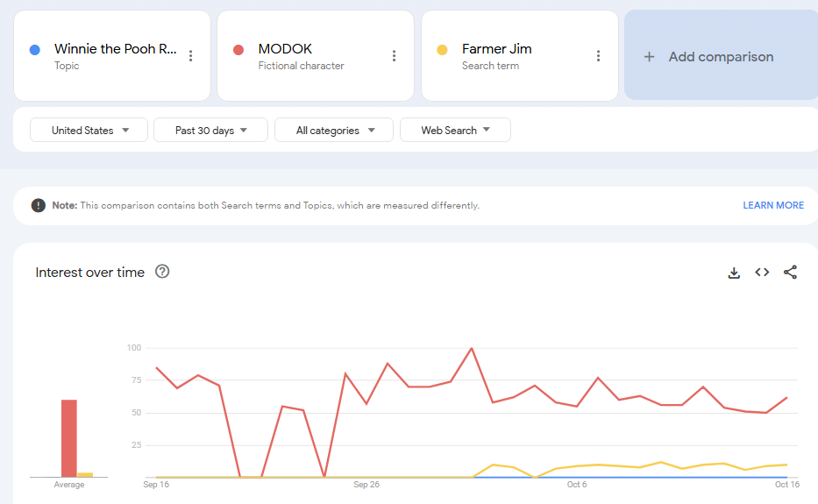Open options menu for Winnie the Pooh card
The height and width of the screenshot is (504, 818).
191,56
